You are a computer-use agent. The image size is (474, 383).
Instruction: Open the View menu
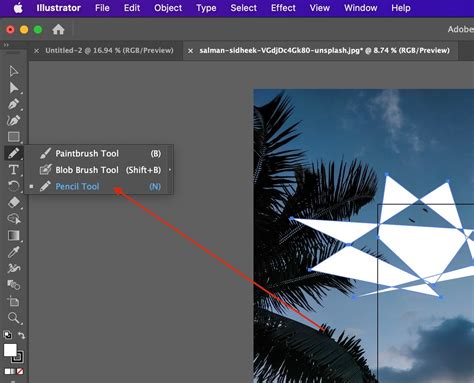tap(319, 8)
